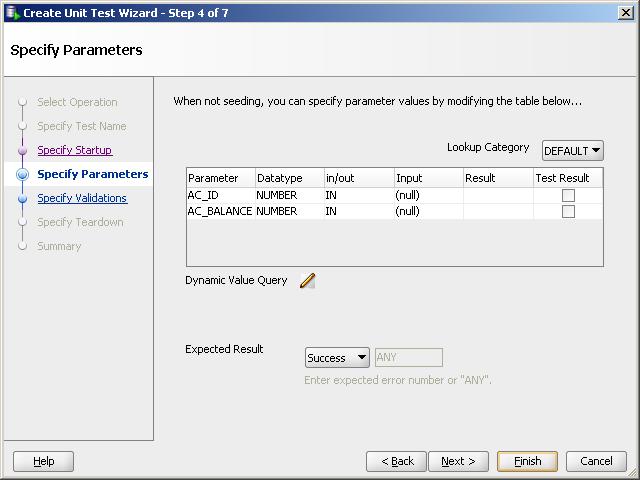Click the Parameter column header
Screen dimensions: 640x480
221,178
